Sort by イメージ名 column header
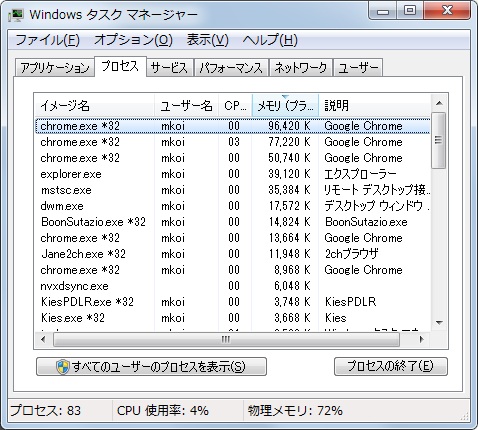Image resolution: width=478 pixels, height=430 pixels. point(94,106)
